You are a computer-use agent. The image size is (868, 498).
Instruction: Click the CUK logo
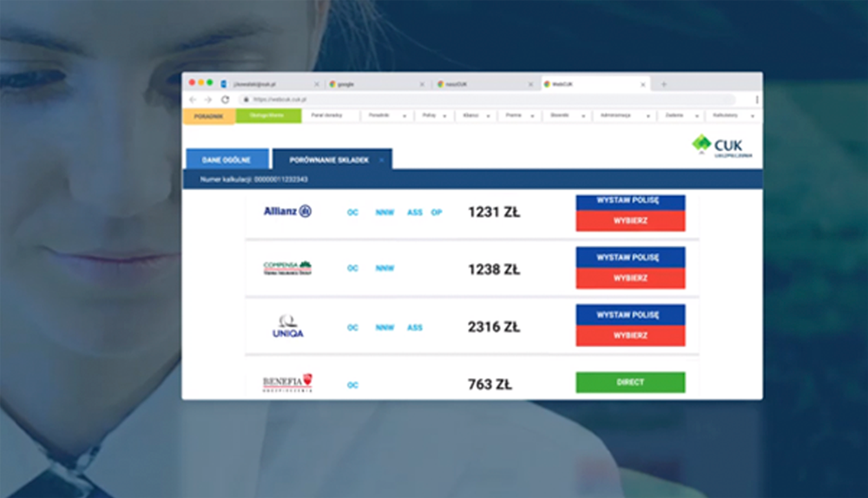click(x=722, y=146)
